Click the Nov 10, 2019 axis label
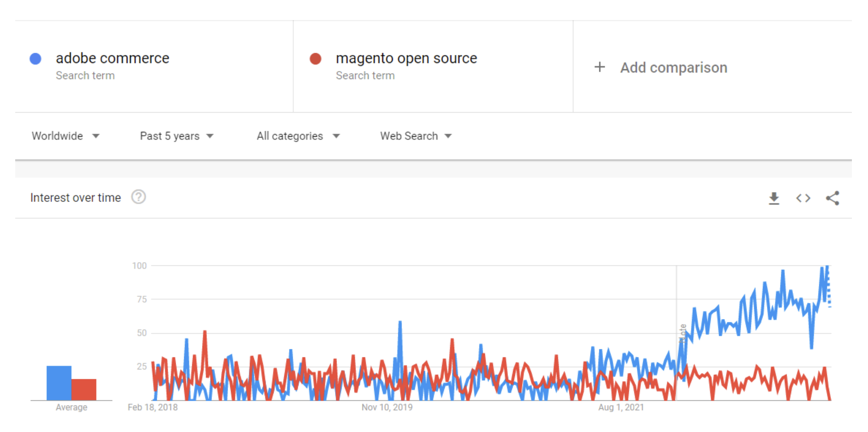 click(x=387, y=407)
